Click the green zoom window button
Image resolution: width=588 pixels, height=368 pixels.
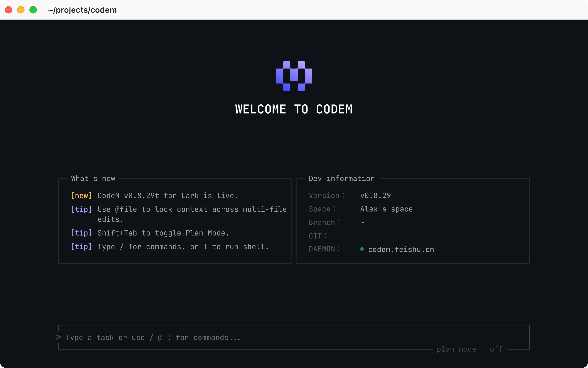tap(33, 10)
